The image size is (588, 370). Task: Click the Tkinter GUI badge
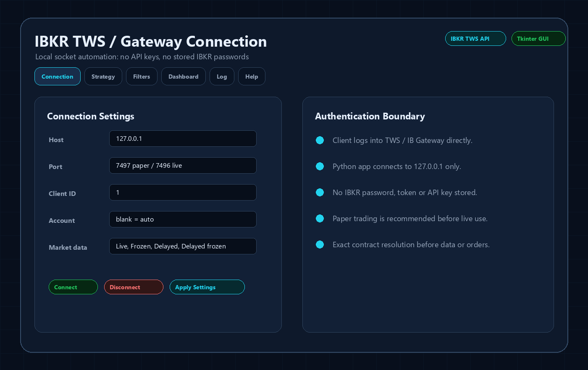pos(538,39)
